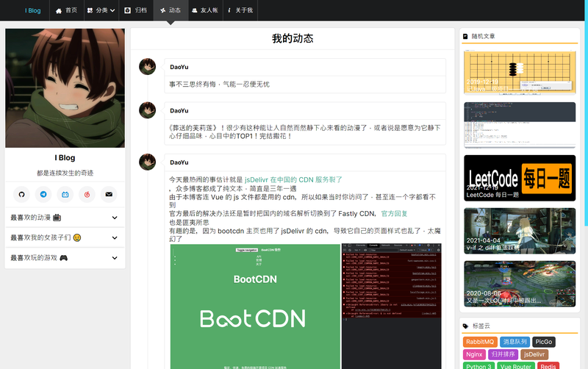This screenshot has height=369, width=588.
Task: Click the 标签云 tag icon
Action: [465, 326]
